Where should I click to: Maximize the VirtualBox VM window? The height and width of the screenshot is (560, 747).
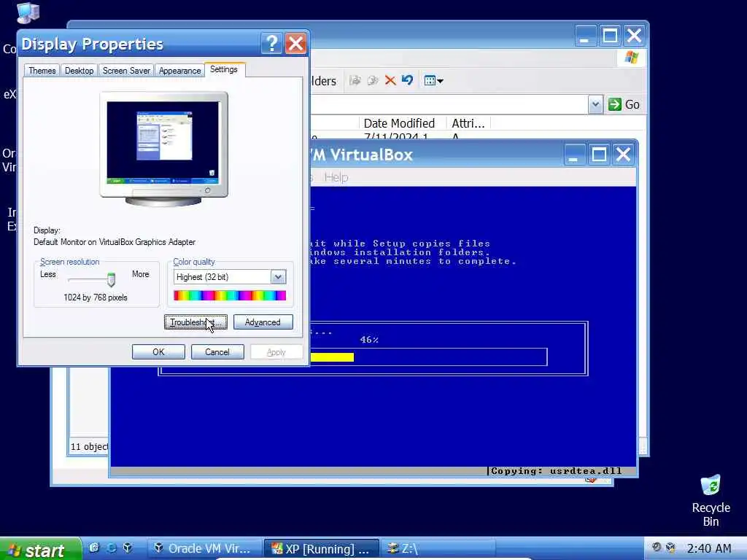[599, 155]
